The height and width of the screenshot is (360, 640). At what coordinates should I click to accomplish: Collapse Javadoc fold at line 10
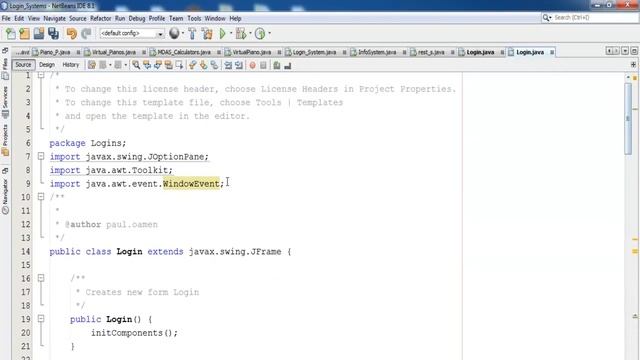[x=41, y=197]
